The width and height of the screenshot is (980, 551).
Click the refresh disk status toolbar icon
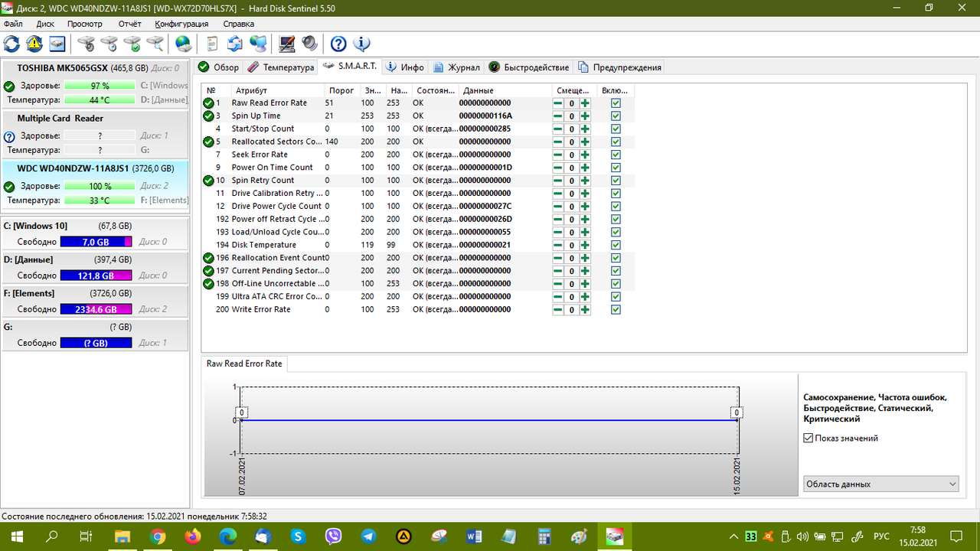(12, 44)
